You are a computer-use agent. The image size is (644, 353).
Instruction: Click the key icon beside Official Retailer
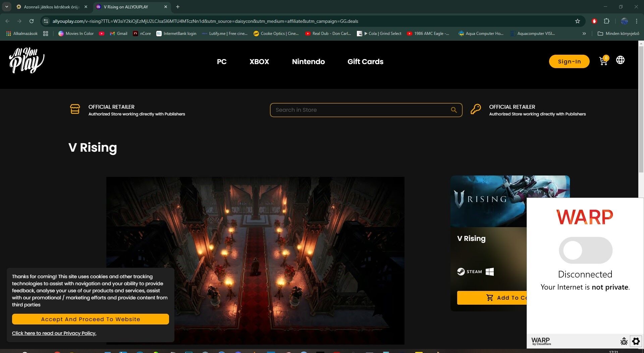[x=476, y=109]
